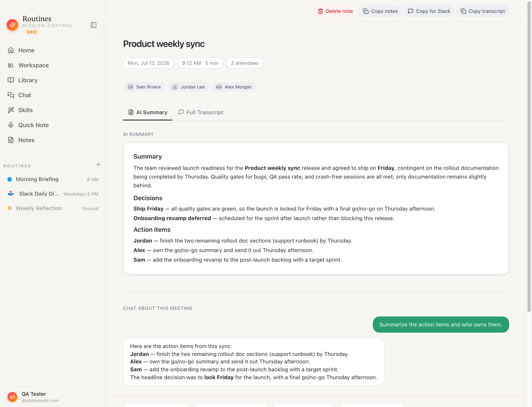The height and width of the screenshot is (407, 532).
Task: Open the Morning Briefing routine
Action: click(x=53, y=179)
